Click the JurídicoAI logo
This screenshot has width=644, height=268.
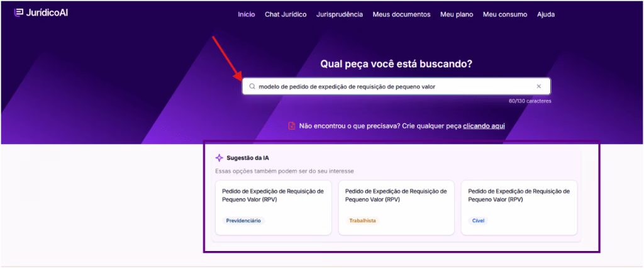[41, 13]
